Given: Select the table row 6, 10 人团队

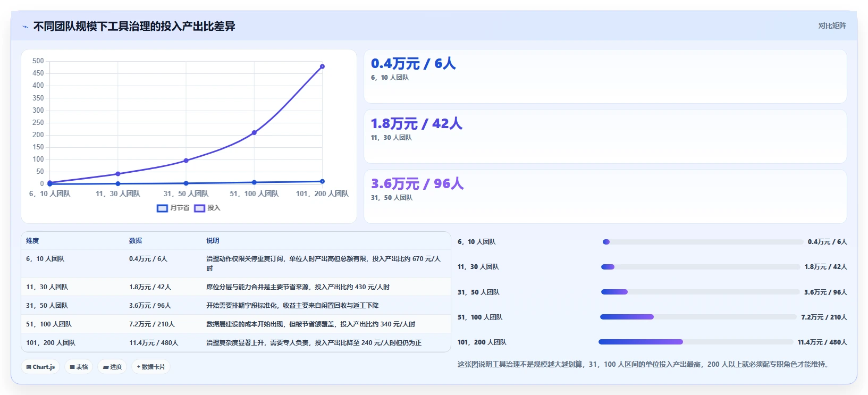Looking at the screenshot, I should (x=236, y=263).
